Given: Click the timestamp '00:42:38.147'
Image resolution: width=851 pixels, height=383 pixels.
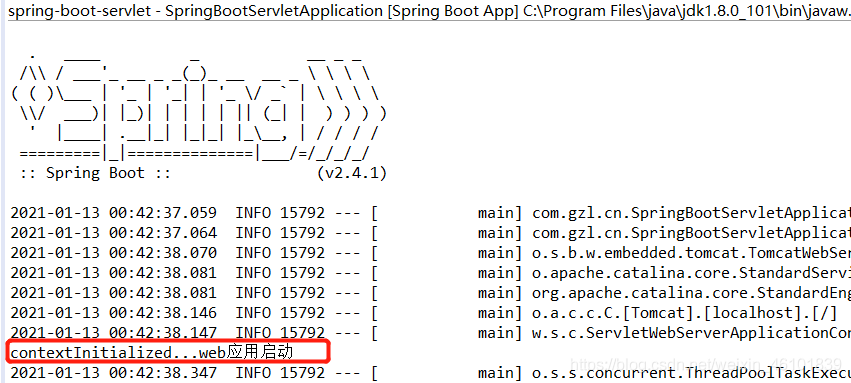Looking at the screenshot, I should (x=162, y=332).
